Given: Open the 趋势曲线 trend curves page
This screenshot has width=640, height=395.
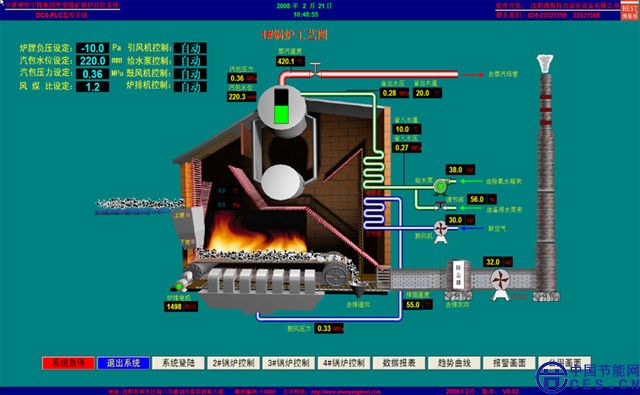Looking at the screenshot, I should pyautogui.click(x=454, y=363).
